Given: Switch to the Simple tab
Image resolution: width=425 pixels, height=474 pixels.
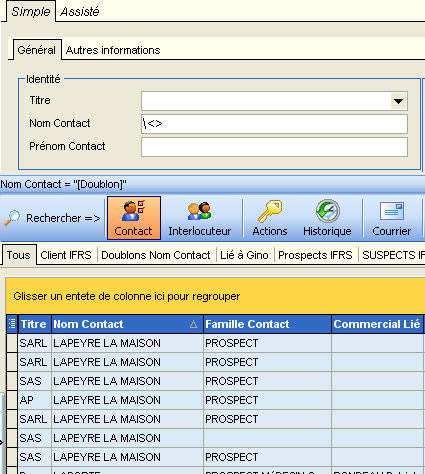Looking at the screenshot, I should click(31, 12).
